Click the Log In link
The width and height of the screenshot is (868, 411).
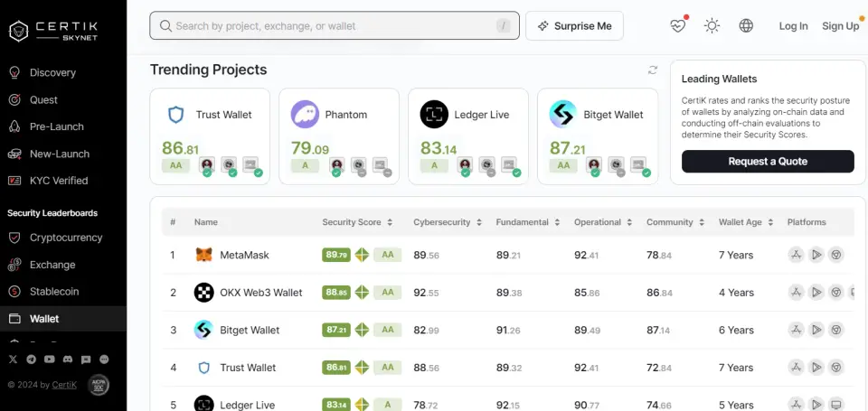click(x=793, y=26)
